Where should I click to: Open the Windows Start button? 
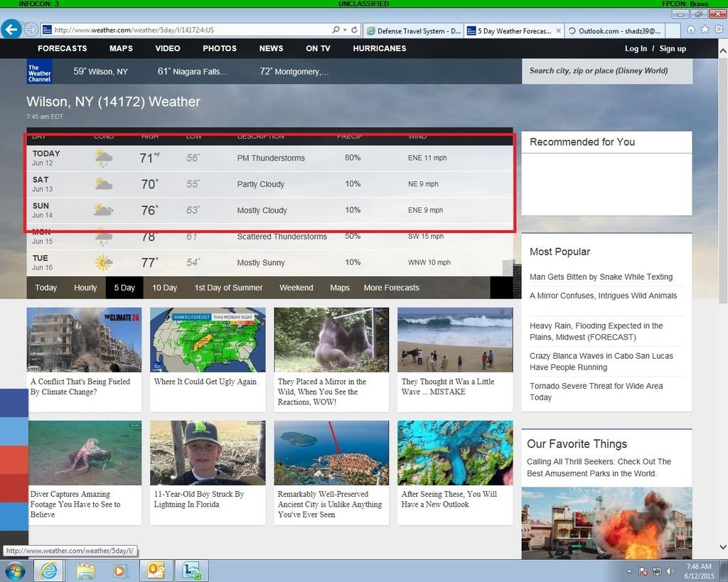click(15, 571)
